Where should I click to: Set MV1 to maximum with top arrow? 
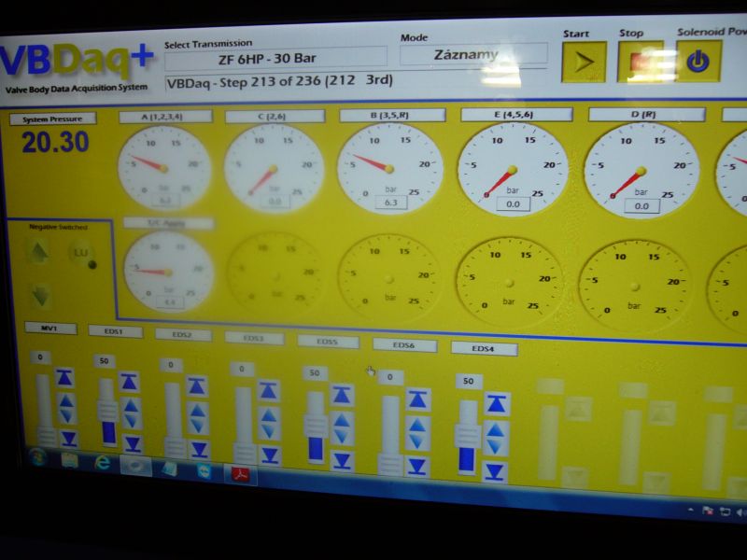point(64,378)
